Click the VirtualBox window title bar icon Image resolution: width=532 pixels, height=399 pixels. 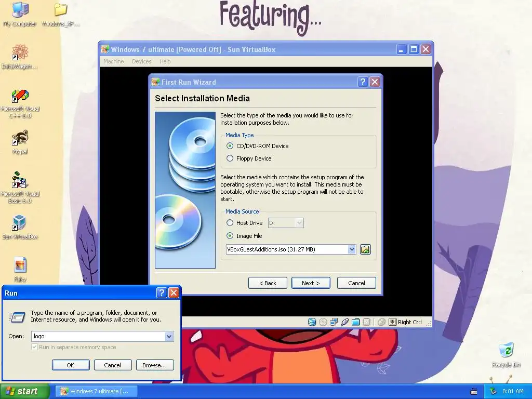pyautogui.click(x=105, y=49)
